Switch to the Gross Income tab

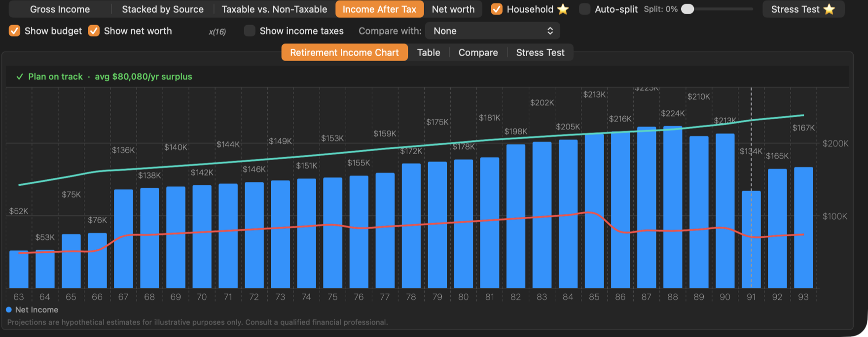(60, 9)
